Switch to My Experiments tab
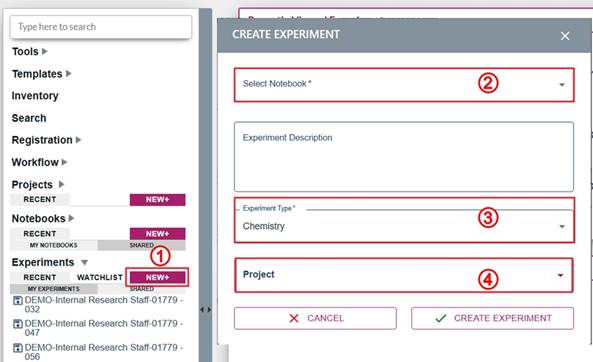Viewport: 593px width, 362px height. (54, 289)
